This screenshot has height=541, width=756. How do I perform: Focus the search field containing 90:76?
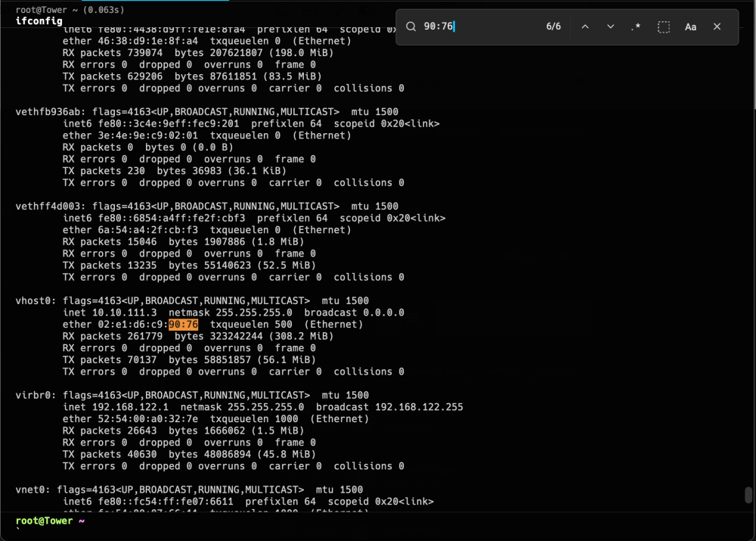[x=480, y=26]
